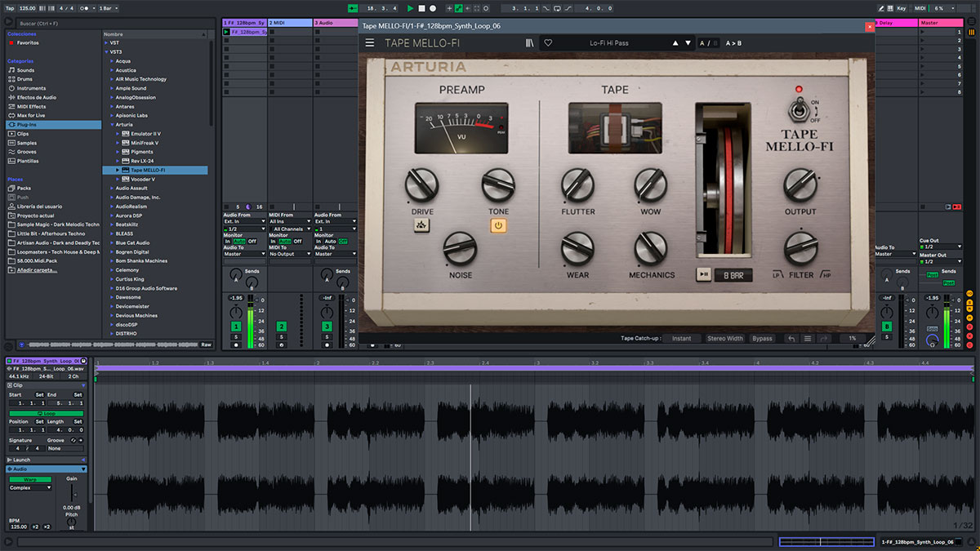
Task: Click the Bypass button in plugin footer
Action: coord(762,338)
